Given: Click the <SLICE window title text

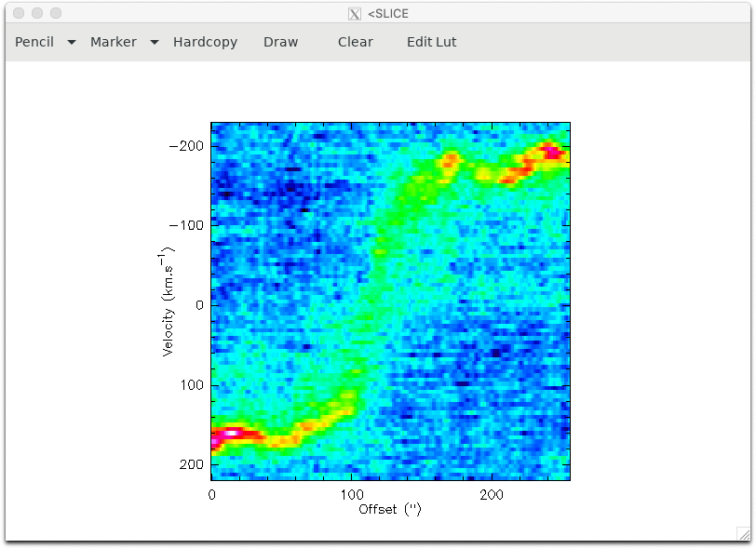Looking at the screenshot, I should [x=387, y=14].
